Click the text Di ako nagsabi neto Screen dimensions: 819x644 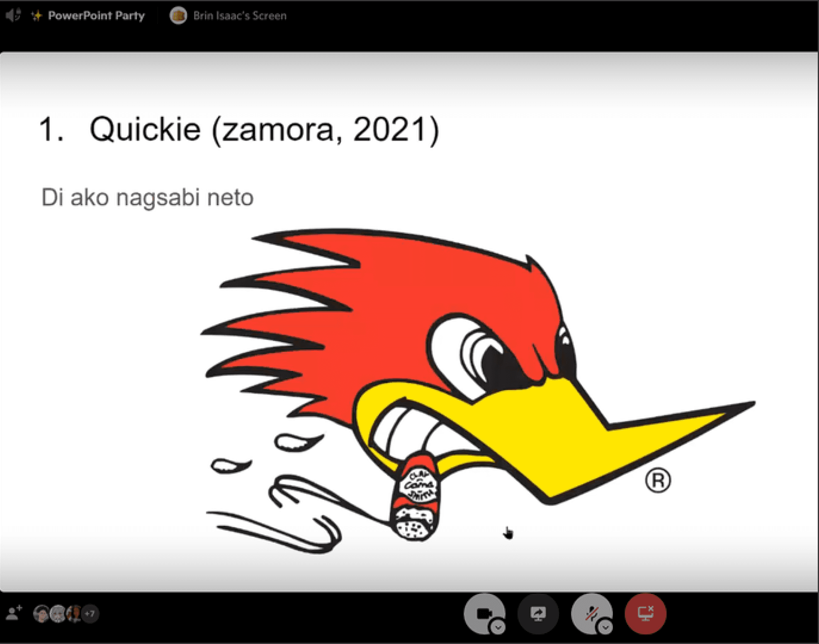(147, 197)
